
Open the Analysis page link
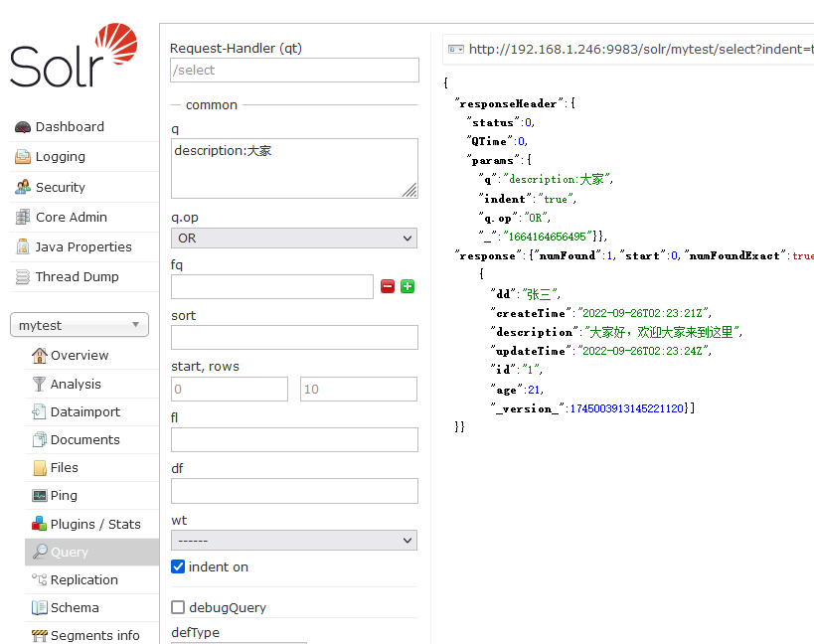point(76,384)
